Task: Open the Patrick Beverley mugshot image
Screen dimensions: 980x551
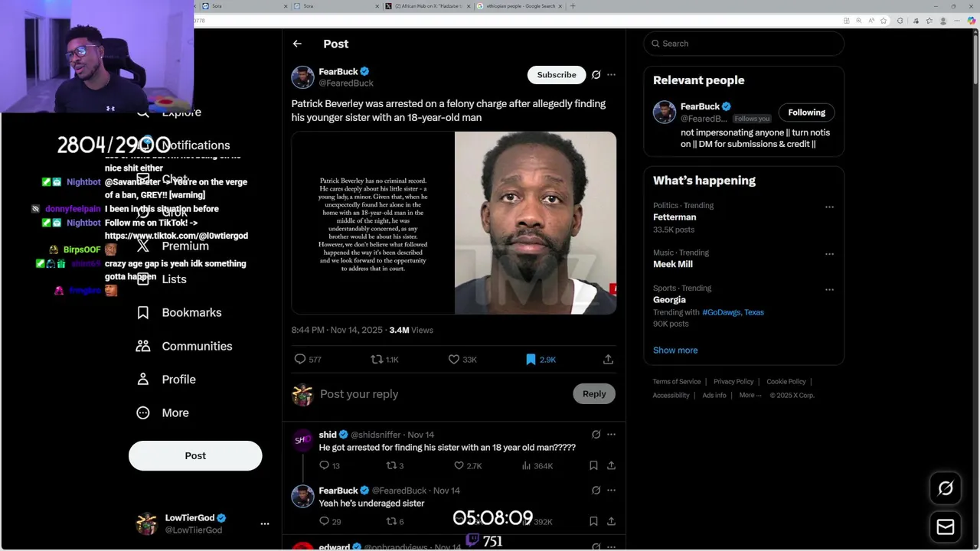Action: tap(535, 223)
